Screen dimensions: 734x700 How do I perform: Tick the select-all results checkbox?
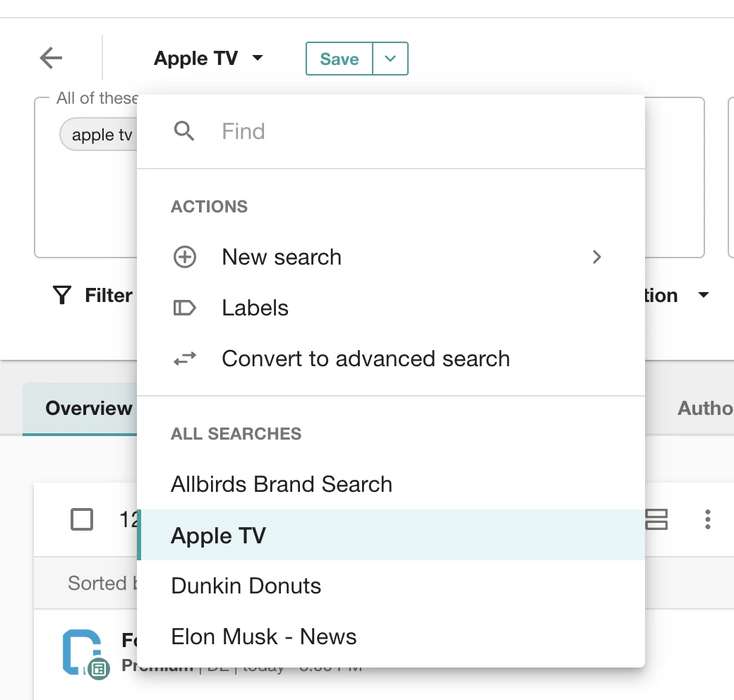pyautogui.click(x=81, y=519)
